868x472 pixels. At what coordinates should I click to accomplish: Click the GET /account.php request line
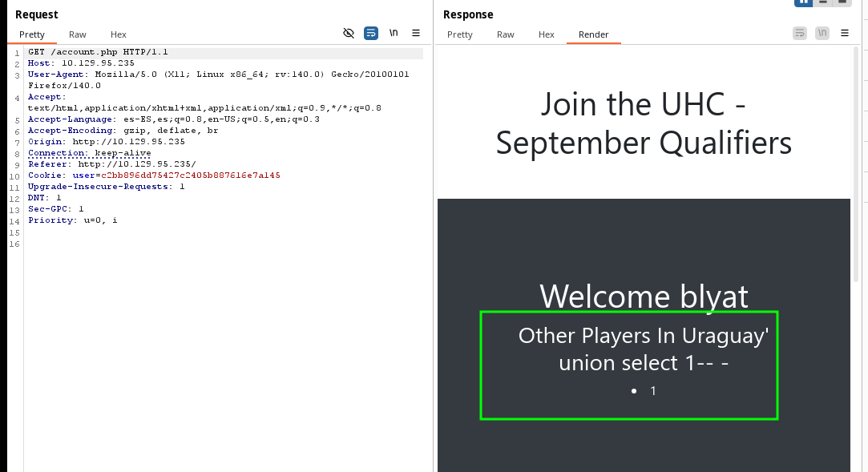(98, 52)
